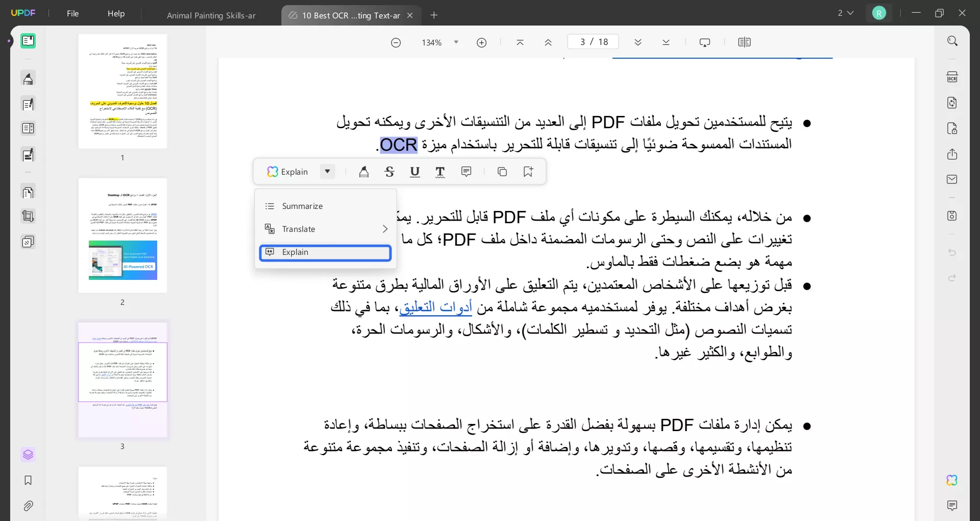980x521 pixels.
Task: Click the Undo arrow on right sidebar
Action: click(952, 252)
